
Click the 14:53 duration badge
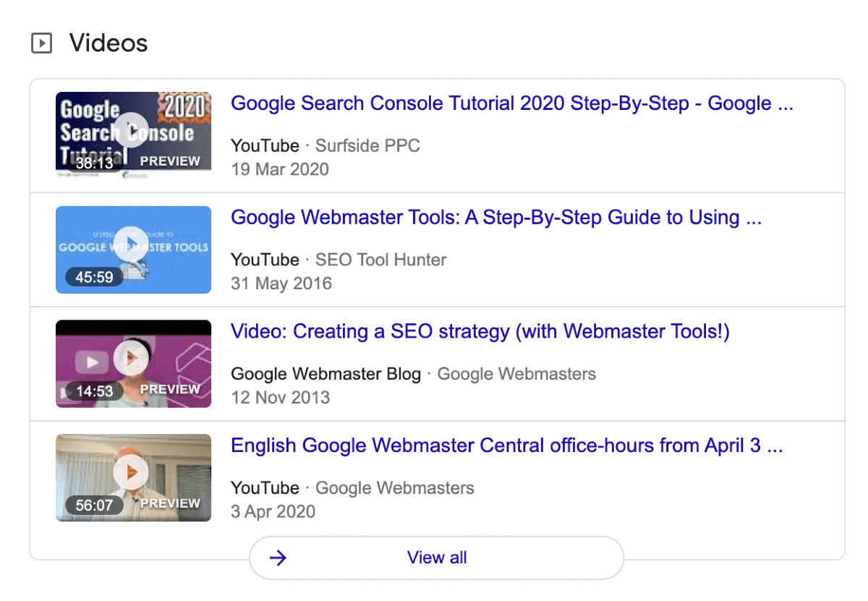95,391
